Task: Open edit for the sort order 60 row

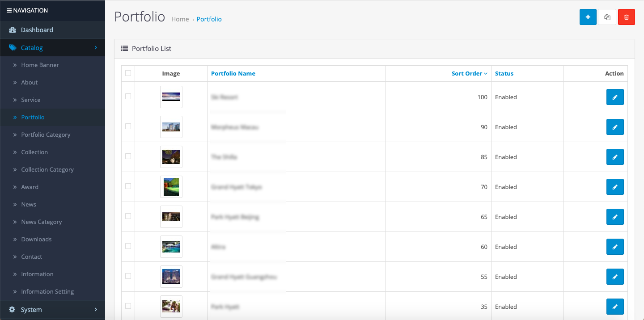Action: coord(614,247)
